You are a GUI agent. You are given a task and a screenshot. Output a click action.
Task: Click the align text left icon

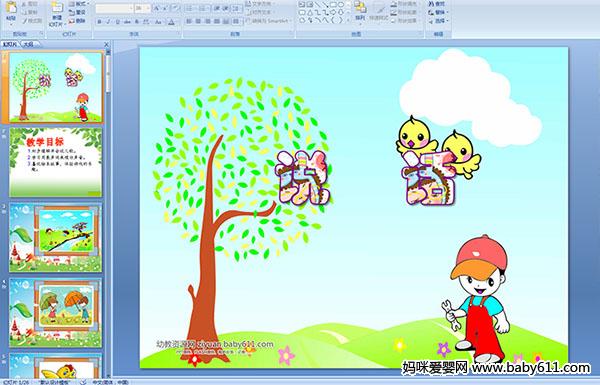click(x=189, y=21)
